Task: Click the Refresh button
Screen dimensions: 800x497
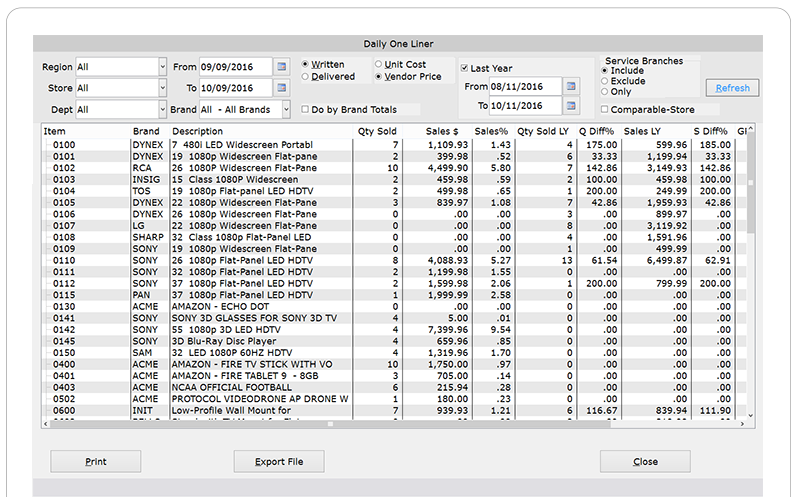Action: tap(732, 88)
